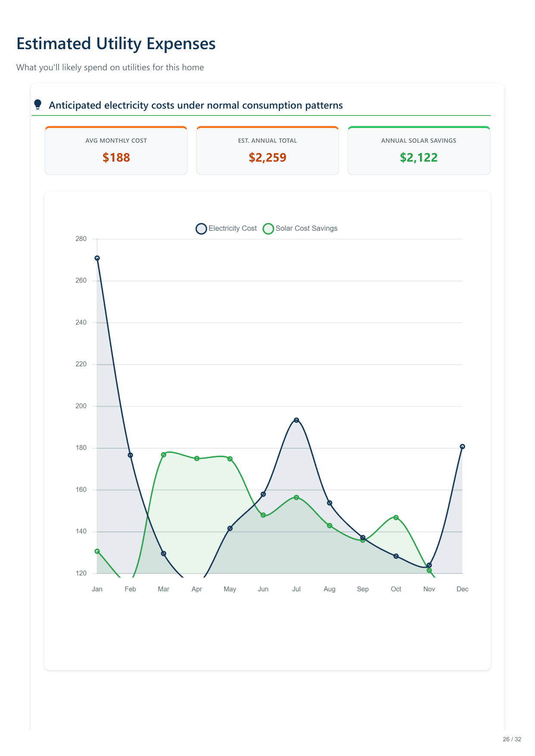This screenshot has width=535, height=756.
Task: Click the October solar savings data point
Action: pyautogui.click(x=396, y=518)
